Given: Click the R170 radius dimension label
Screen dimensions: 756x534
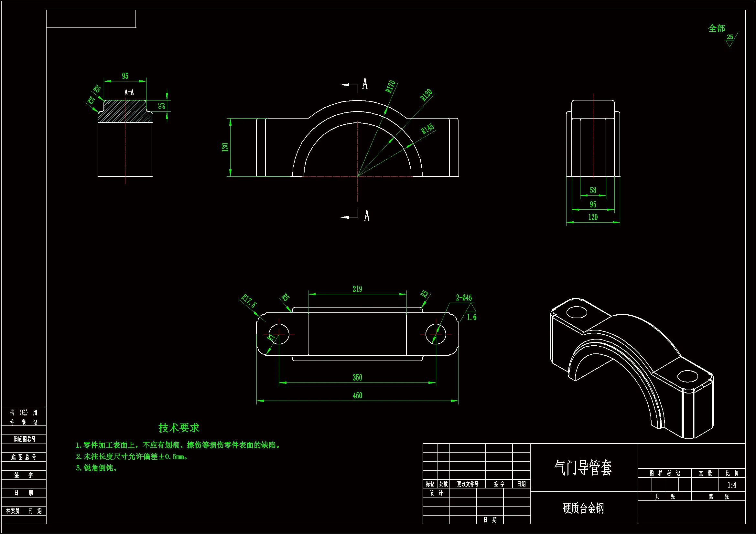Looking at the screenshot, I should pos(390,87).
